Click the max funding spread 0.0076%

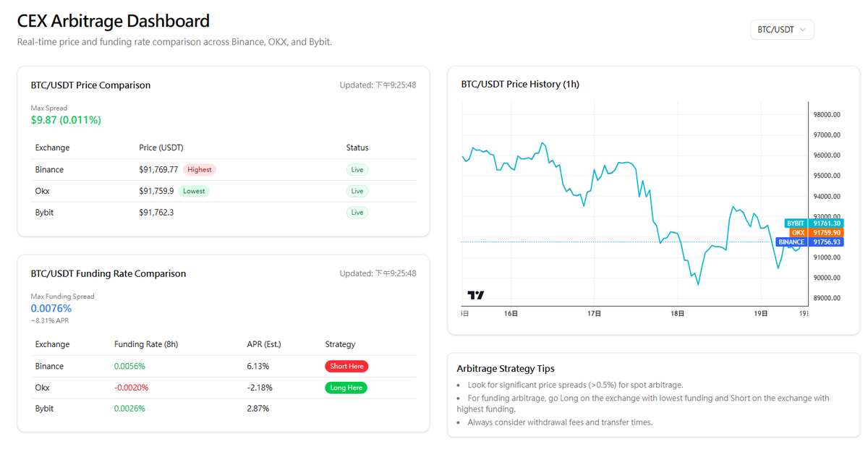tap(51, 308)
